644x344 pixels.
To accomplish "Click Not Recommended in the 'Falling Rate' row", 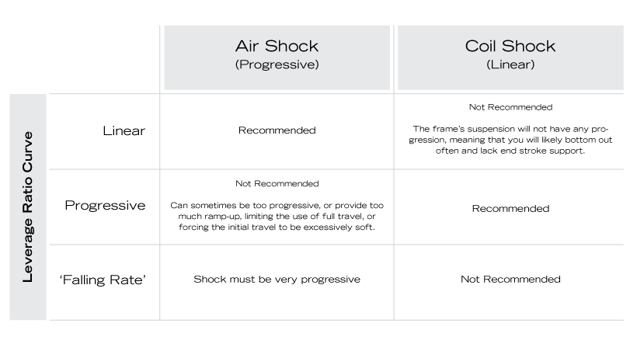I will pyautogui.click(x=510, y=279).
